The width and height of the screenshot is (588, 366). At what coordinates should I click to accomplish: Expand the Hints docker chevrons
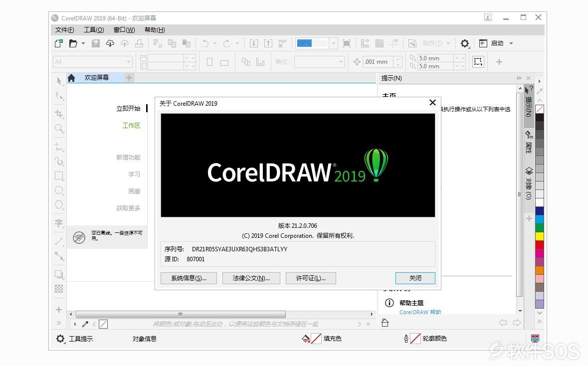(x=519, y=78)
